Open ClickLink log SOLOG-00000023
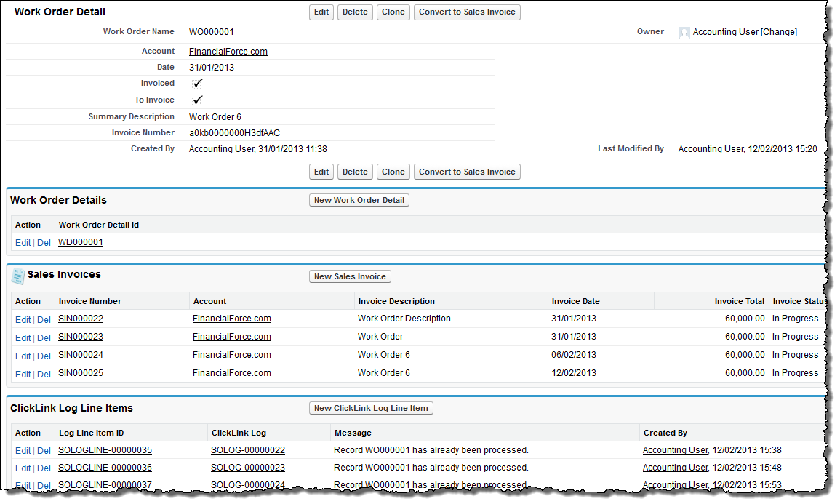 (248, 468)
